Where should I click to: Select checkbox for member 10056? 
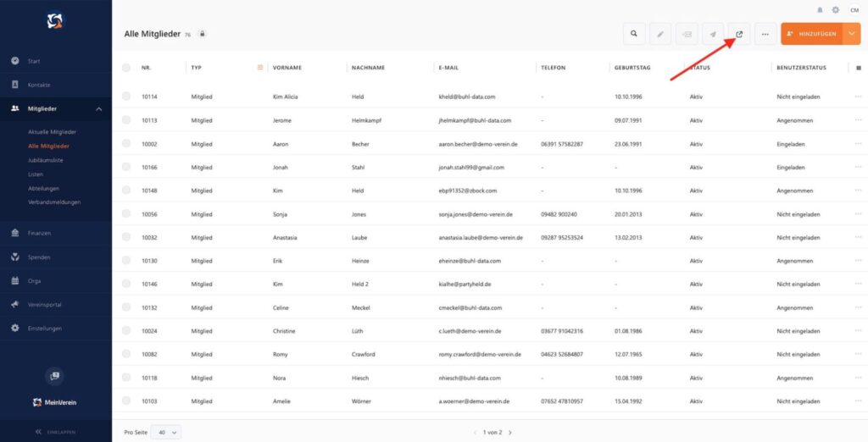(x=126, y=213)
